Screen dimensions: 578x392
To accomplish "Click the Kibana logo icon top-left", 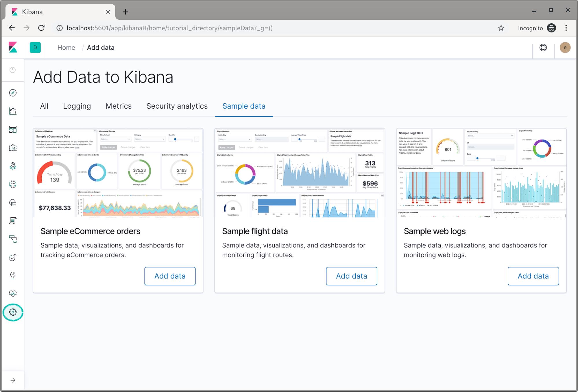I will 13,47.
